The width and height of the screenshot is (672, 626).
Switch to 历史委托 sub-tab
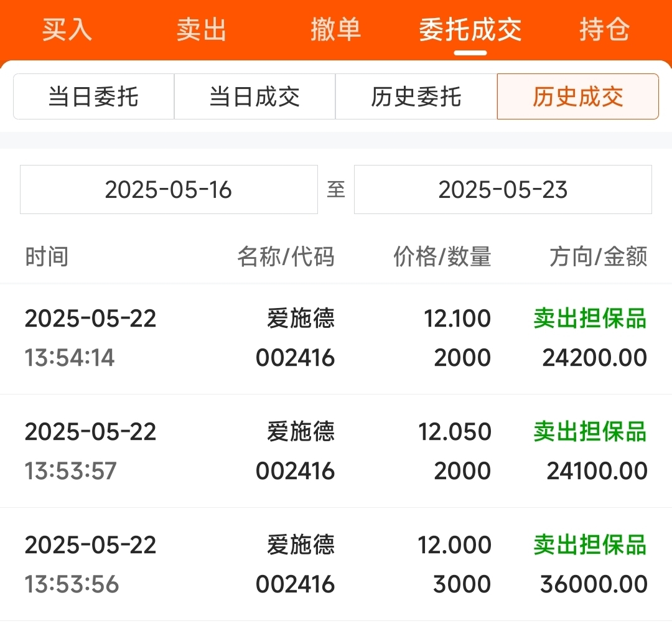tap(416, 96)
